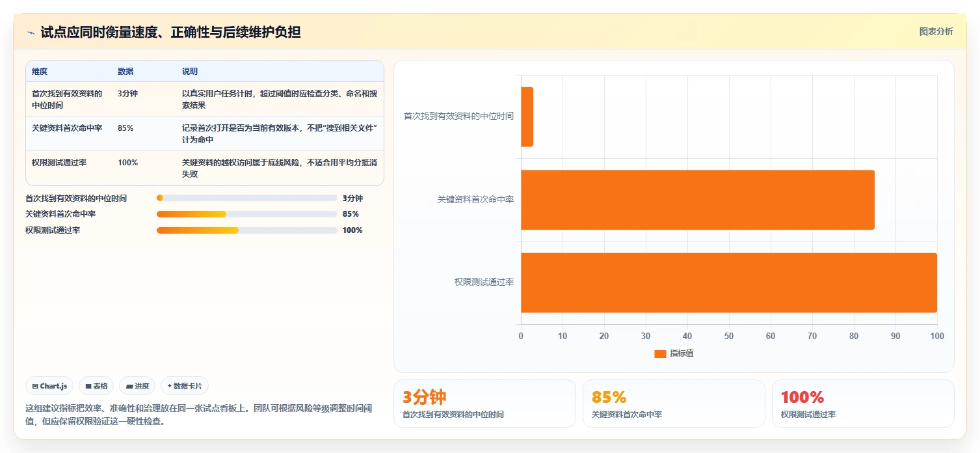Click the table cell reading 3分钟
This screenshot has width=980, height=453.
tap(128, 94)
